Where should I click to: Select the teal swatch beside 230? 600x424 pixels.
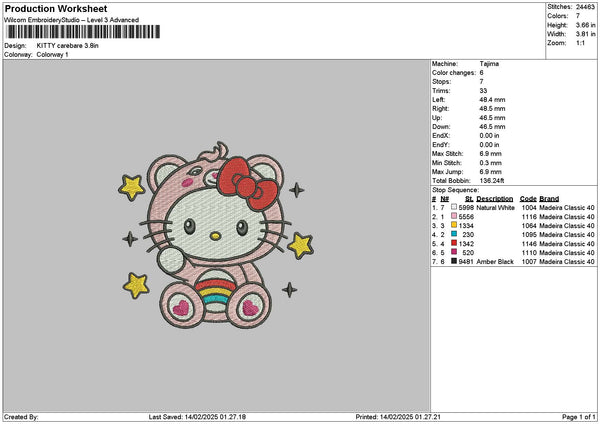454,234
